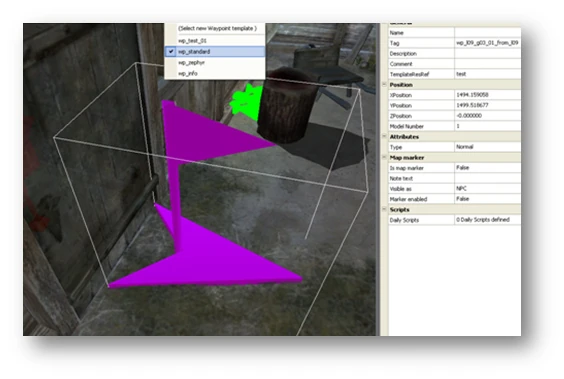The height and width of the screenshot is (379, 564).
Task: Select the Is map marker label
Action: (406, 168)
